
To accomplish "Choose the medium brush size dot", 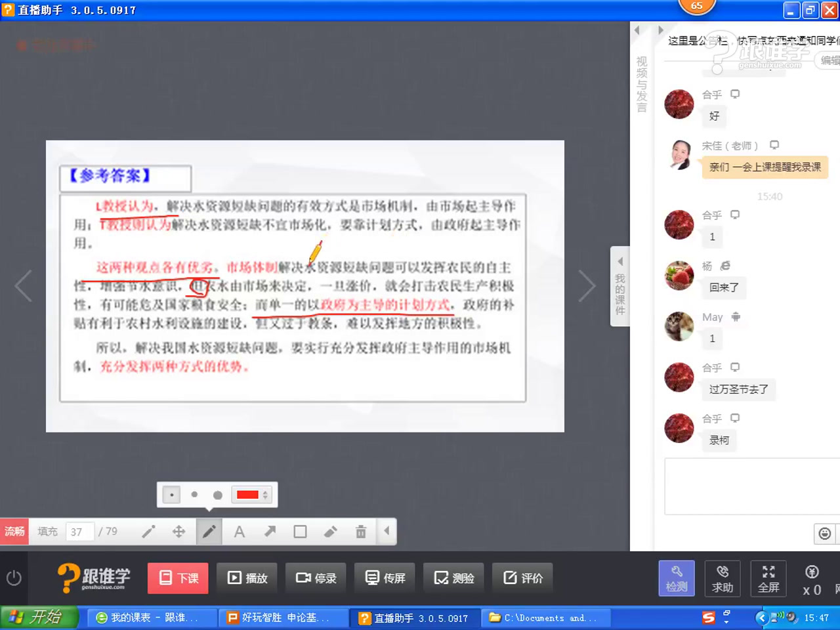I will pos(194,495).
